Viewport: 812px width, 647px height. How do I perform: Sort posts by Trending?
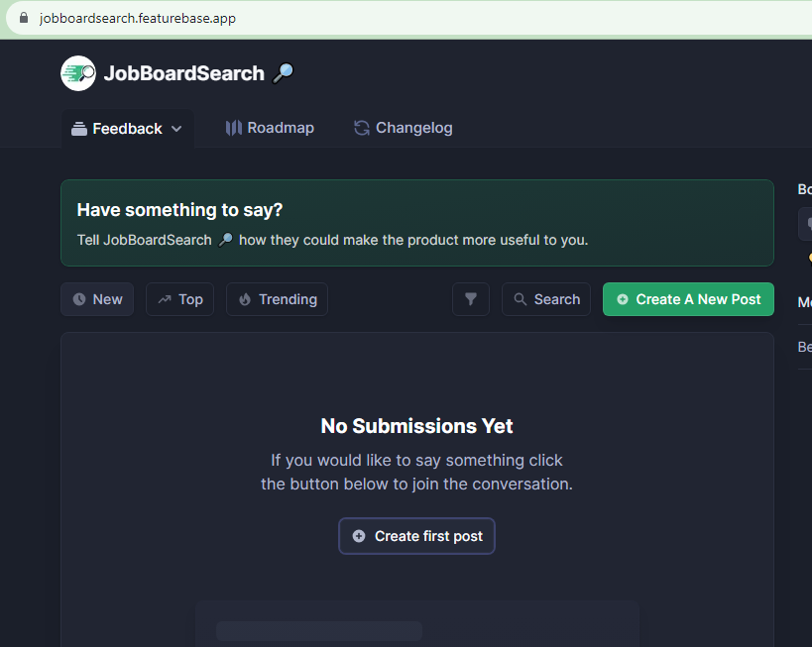[277, 299]
